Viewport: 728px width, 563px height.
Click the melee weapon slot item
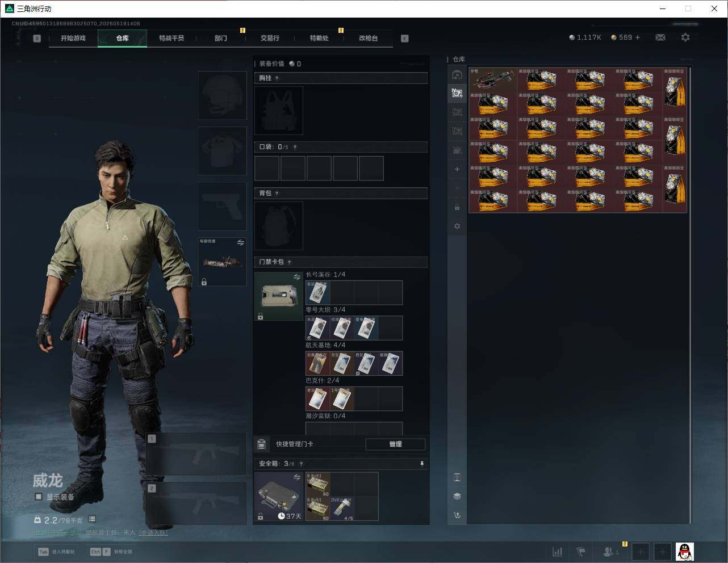(223, 262)
